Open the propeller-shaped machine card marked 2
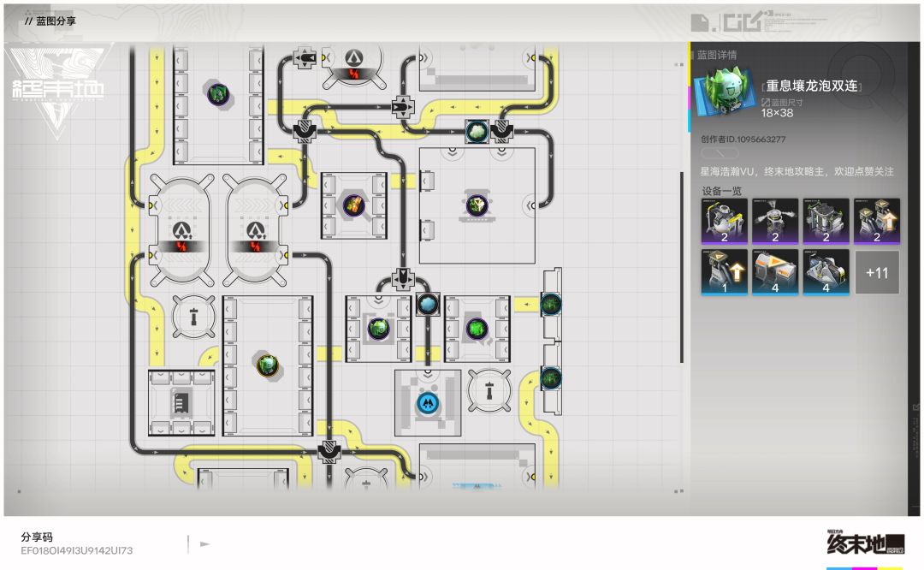The image size is (924, 570). point(775,221)
